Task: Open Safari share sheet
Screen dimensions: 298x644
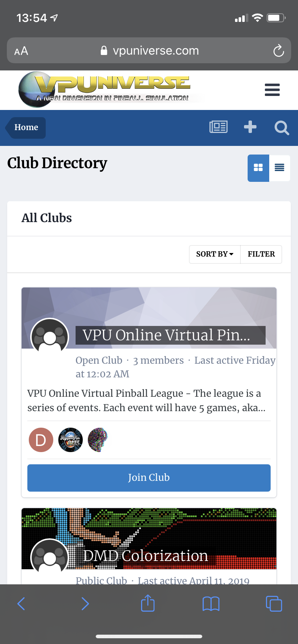Action: [x=148, y=603]
